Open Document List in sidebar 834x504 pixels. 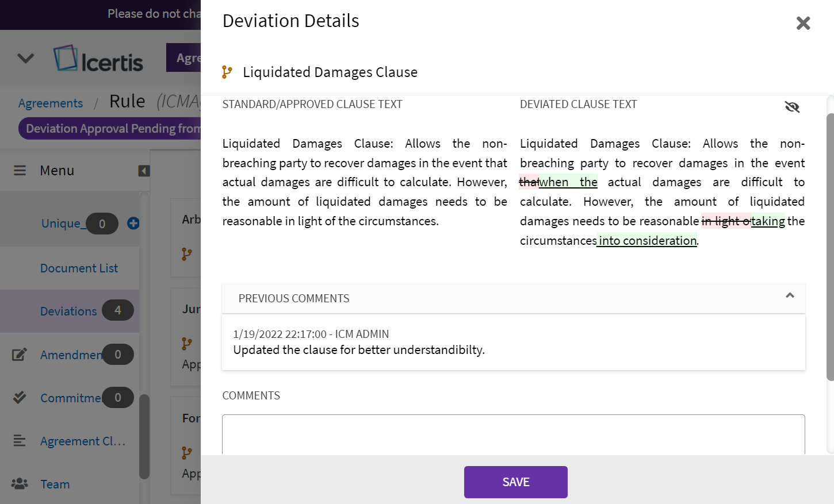click(x=79, y=268)
